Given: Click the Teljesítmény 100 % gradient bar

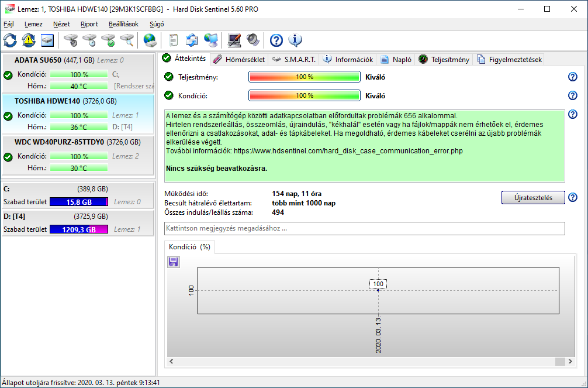Looking at the screenshot, I should click(x=305, y=77).
